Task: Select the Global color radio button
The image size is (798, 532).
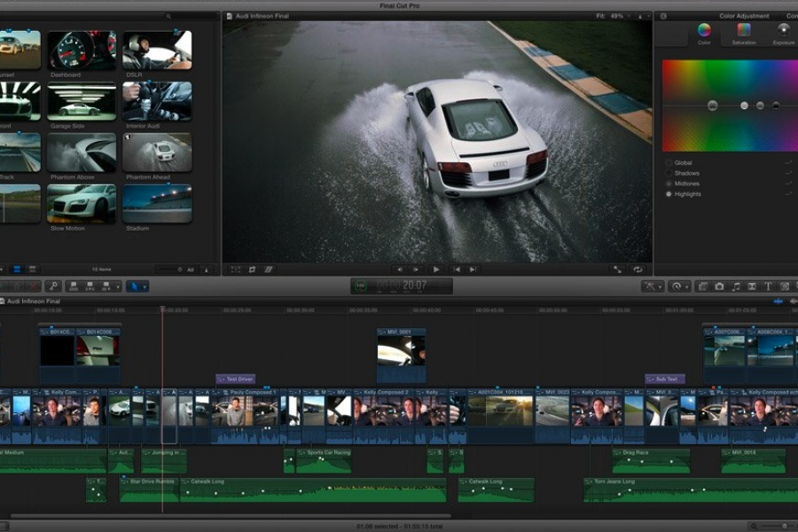Action: pos(669,163)
